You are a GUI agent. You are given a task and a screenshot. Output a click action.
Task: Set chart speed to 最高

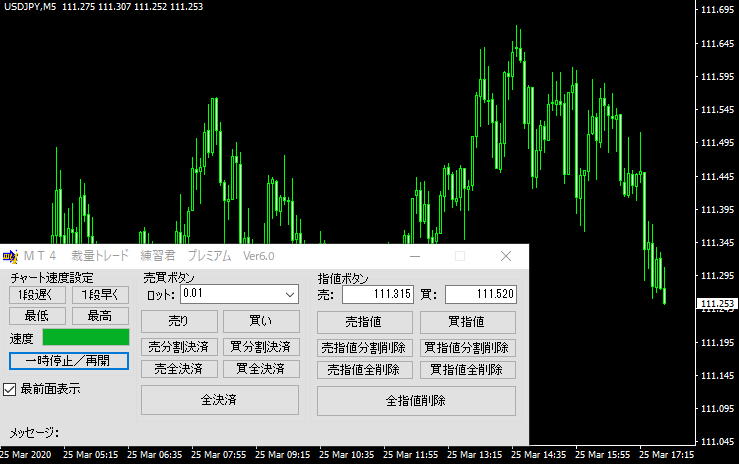point(99,316)
